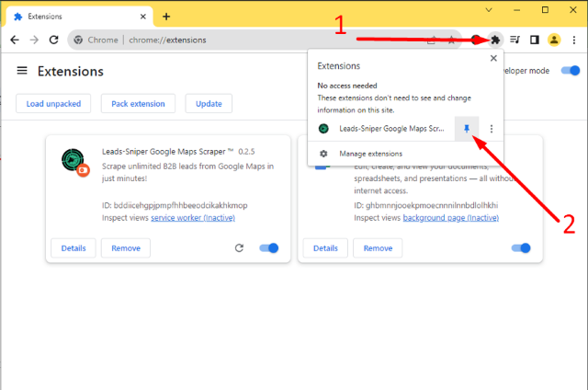Open the service worker (Inactive) link
Image resolution: width=588 pixels, height=390 pixels.
pos(193,218)
